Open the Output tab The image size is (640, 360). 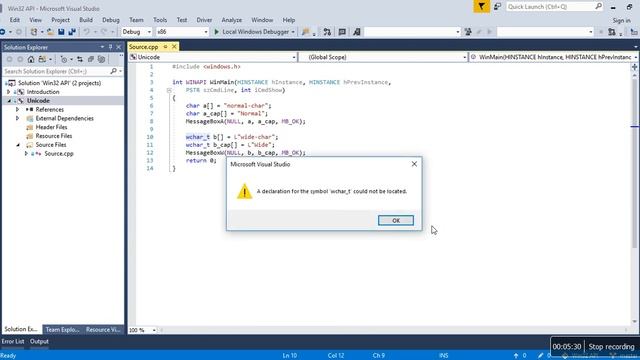click(39, 342)
